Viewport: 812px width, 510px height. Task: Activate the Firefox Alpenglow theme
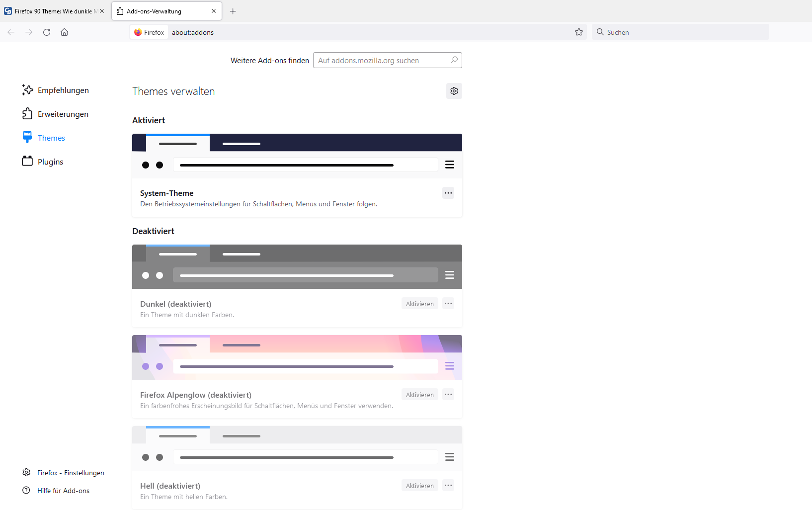click(x=420, y=395)
